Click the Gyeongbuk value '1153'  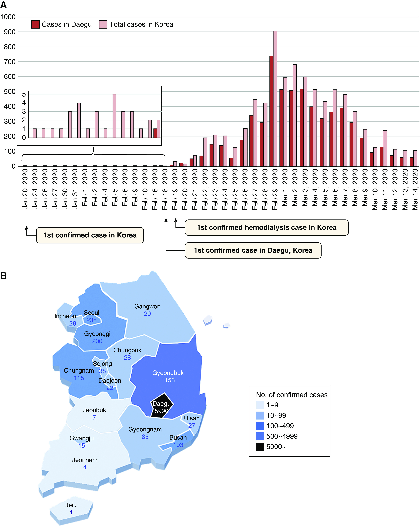tap(168, 380)
